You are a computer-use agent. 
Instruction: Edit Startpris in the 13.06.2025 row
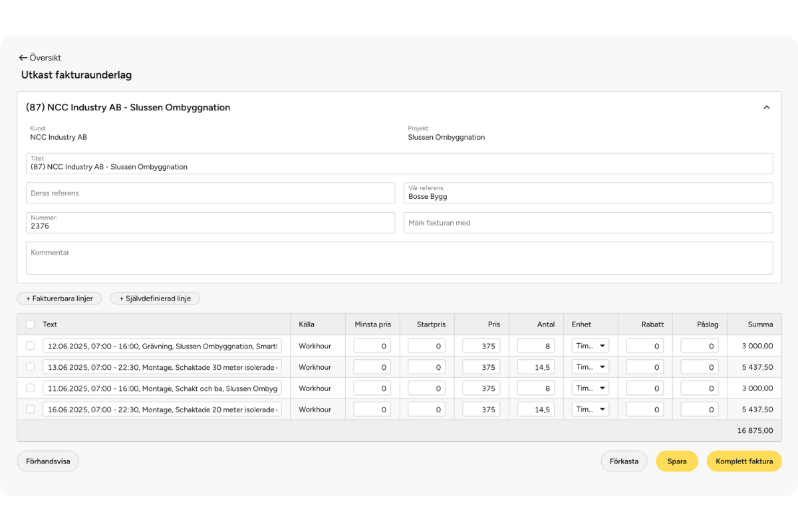click(x=427, y=367)
